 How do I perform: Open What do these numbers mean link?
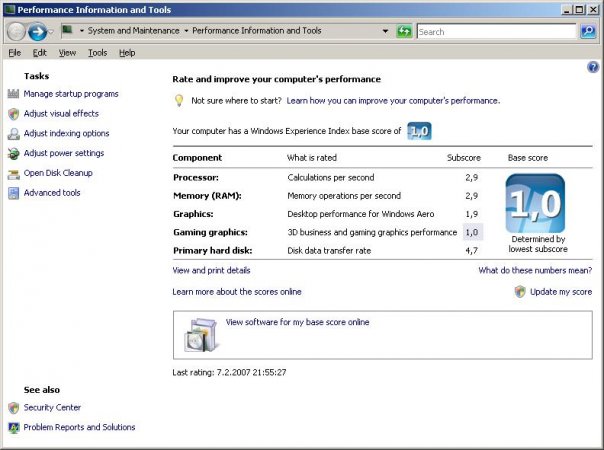pos(535,270)
